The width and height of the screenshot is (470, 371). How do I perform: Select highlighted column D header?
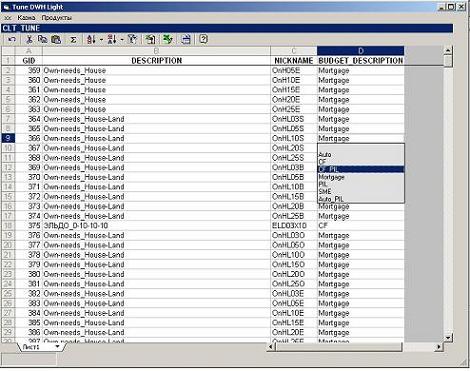[361, 51]
